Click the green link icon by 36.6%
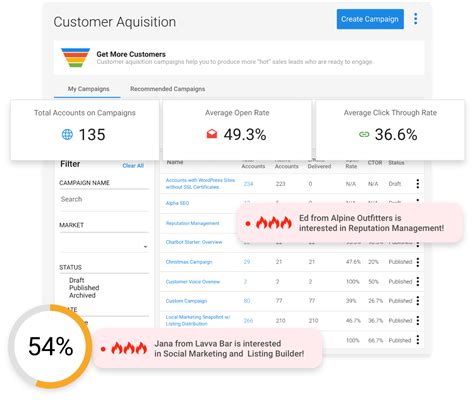The image size is (474, 400). (x=364, y=134)
